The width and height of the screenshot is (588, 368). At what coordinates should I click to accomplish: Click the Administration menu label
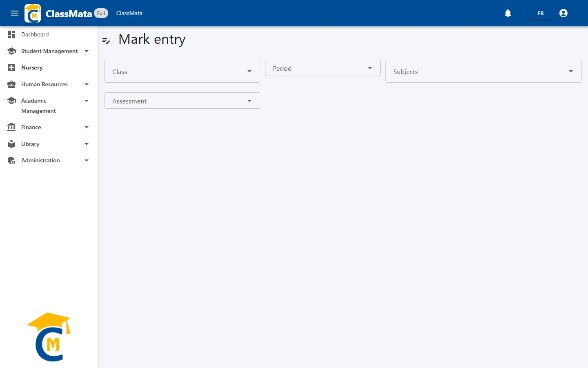(x=40, y=160)
